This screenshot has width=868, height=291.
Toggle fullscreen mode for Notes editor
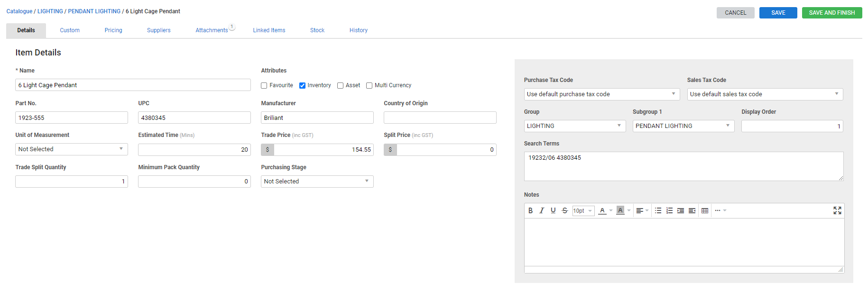(837, 210)
